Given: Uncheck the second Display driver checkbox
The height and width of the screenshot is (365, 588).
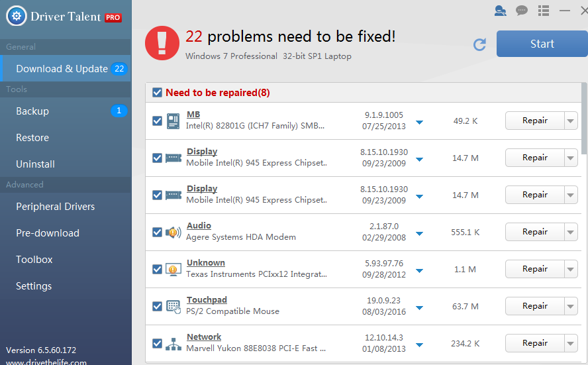Looking at the screenshot, I should pos(157,195).
